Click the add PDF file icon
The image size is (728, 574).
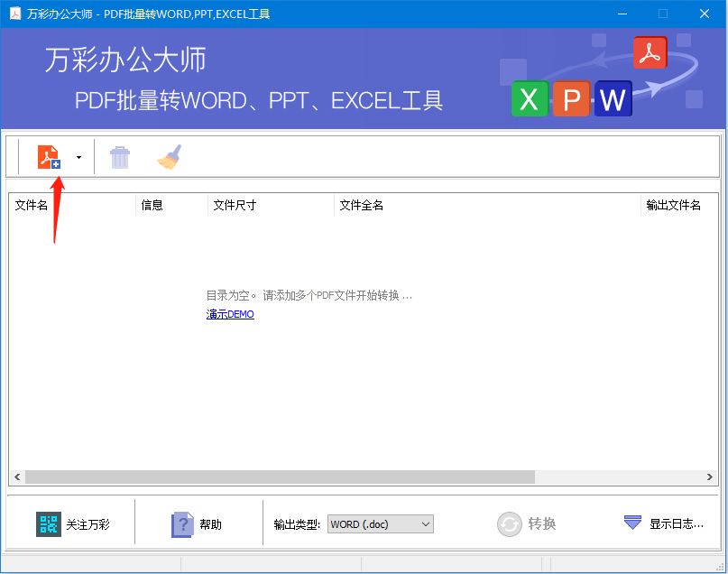point(49,157)
